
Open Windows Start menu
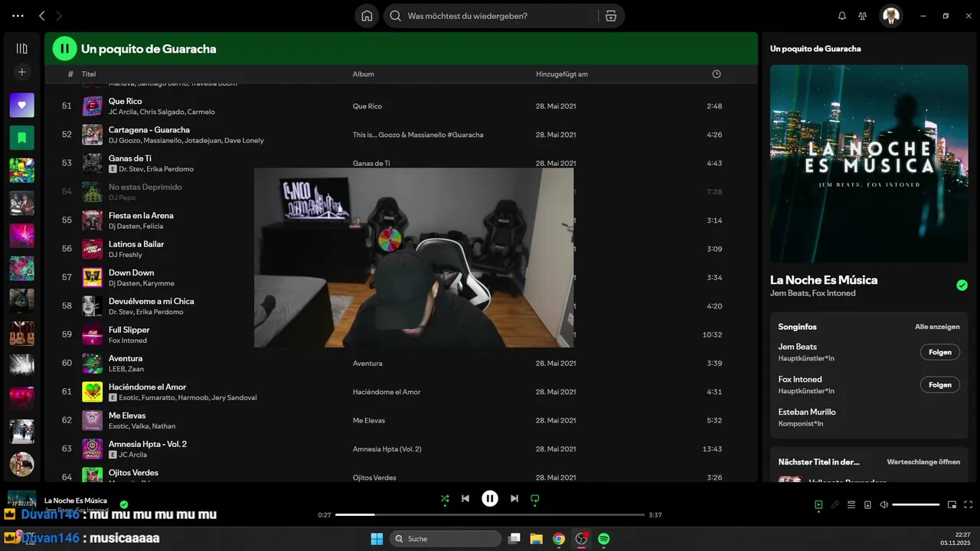click(x=377, y=539)
